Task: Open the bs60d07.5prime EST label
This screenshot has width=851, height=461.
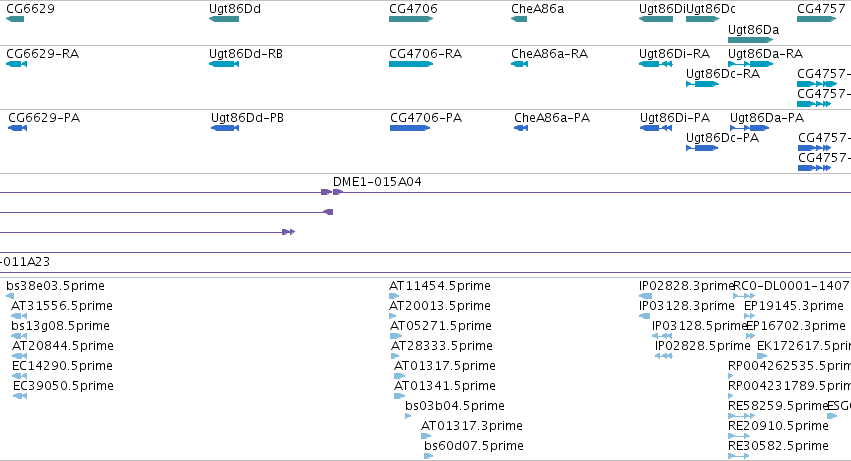Action: pyautogui.click(x=474, y=446)
